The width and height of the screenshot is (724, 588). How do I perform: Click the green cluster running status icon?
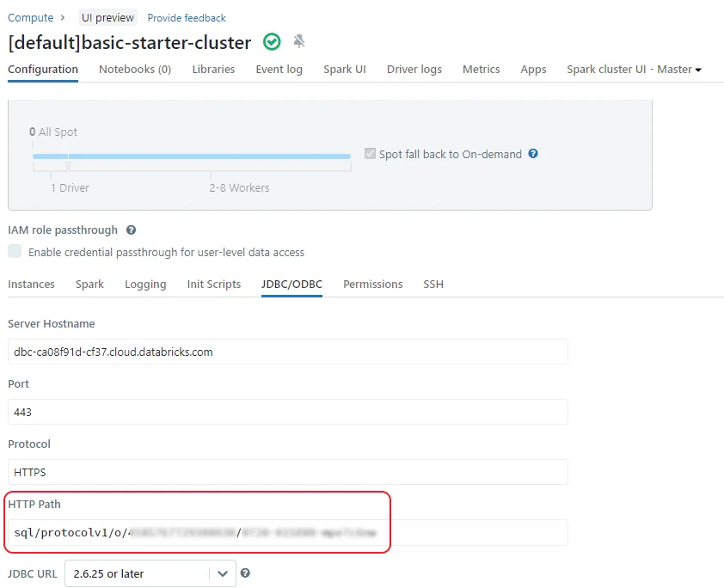coord(272,42)
